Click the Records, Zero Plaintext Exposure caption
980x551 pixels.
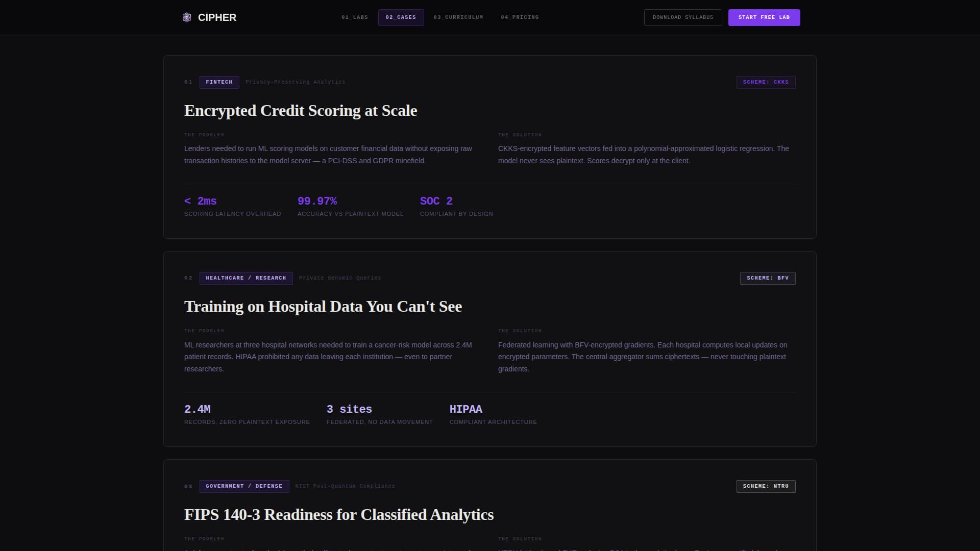(x=247, y=422)
